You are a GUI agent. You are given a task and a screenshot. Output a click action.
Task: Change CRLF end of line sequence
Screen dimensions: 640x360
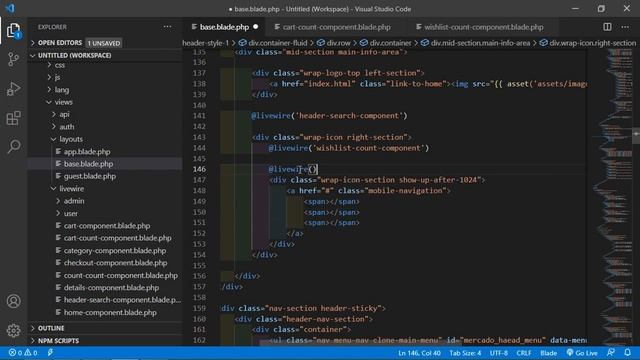tap(524, 353)
